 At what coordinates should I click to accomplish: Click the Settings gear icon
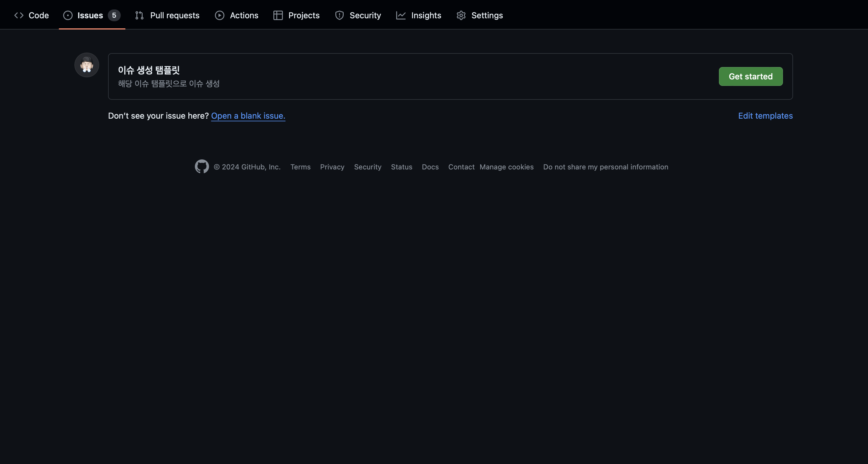(461, 16)
